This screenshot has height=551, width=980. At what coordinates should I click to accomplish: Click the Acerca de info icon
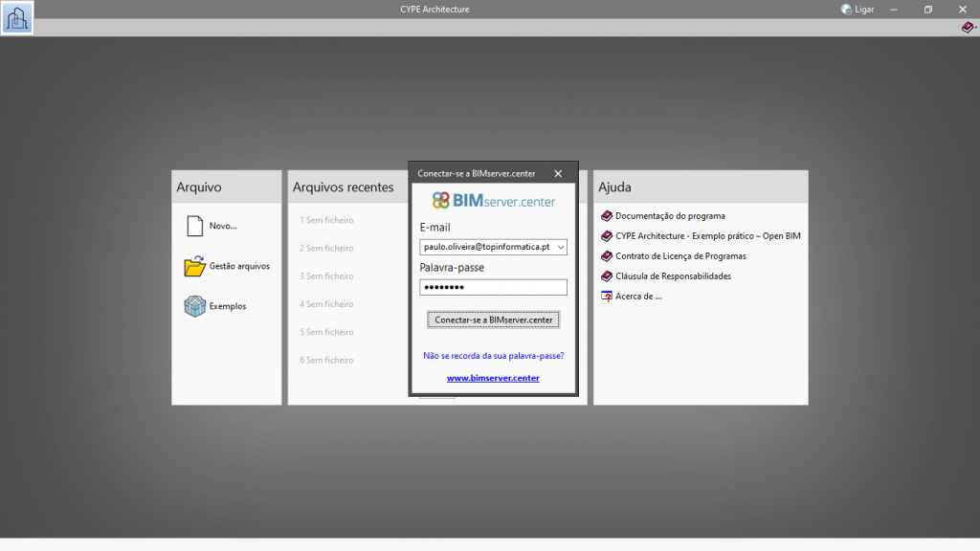click(x=606, y=297)
